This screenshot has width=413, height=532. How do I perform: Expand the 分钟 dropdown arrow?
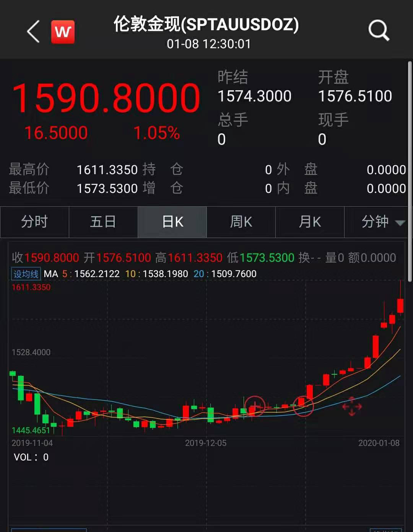coord(400,223)
